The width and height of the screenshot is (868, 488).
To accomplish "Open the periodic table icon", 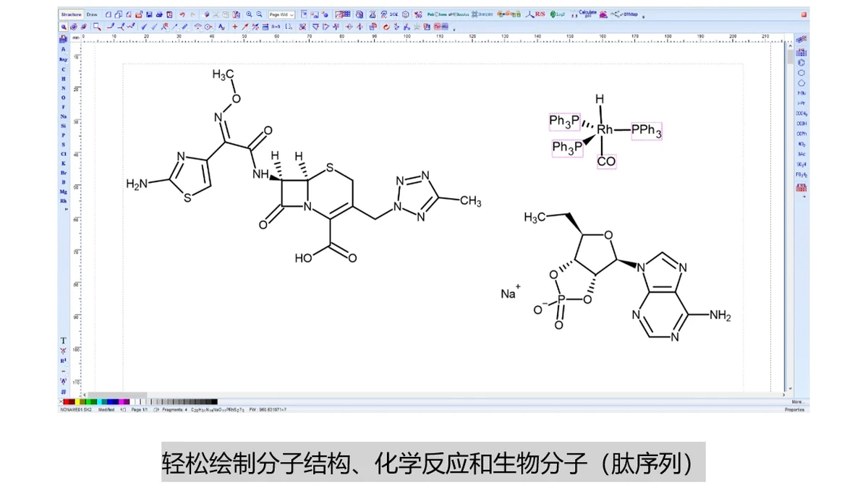I will click(x=63, y=38).
